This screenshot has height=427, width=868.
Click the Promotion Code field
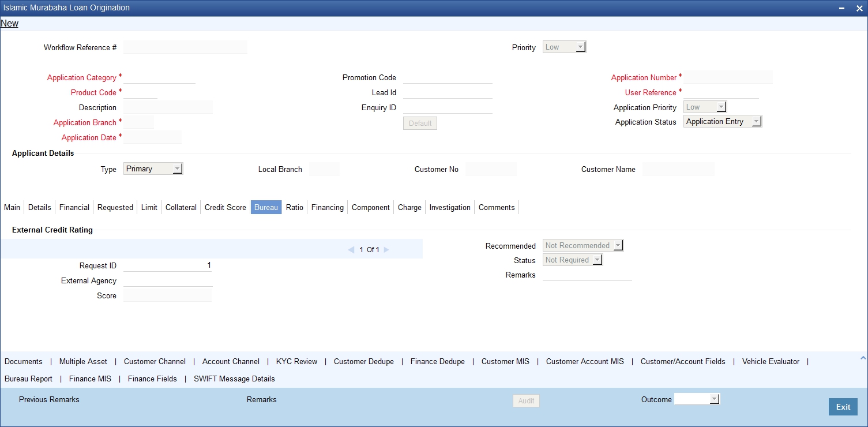pos(448,77)
